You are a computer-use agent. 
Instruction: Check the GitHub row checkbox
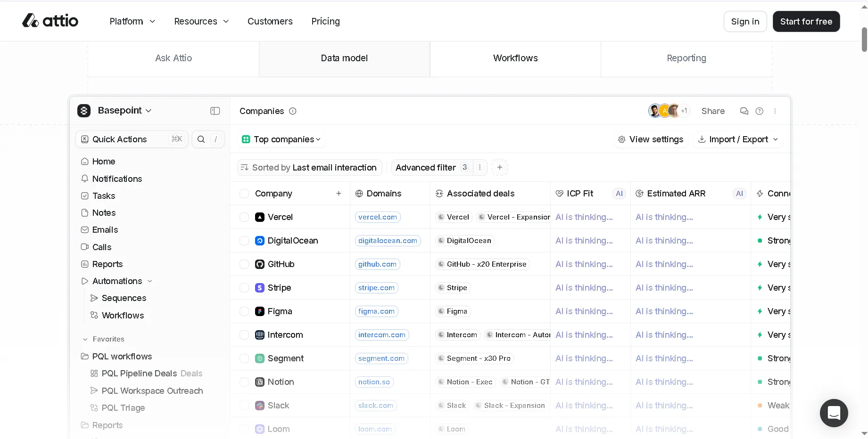click(x=244, y=264)
